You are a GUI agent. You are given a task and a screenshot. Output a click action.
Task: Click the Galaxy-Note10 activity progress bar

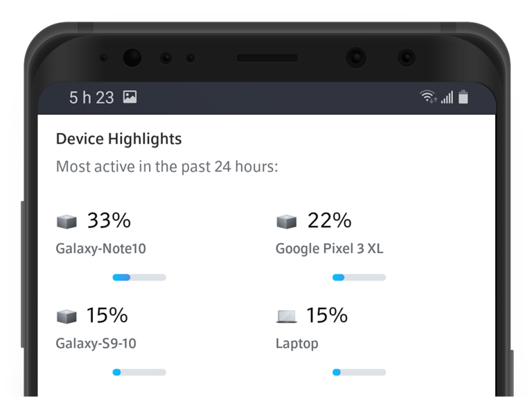(139, 277)
